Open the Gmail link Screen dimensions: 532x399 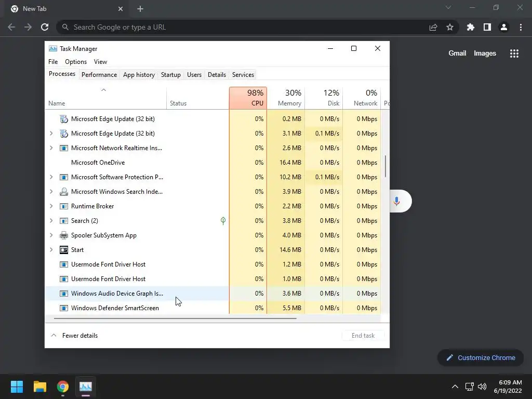click(x=457, y=54)
